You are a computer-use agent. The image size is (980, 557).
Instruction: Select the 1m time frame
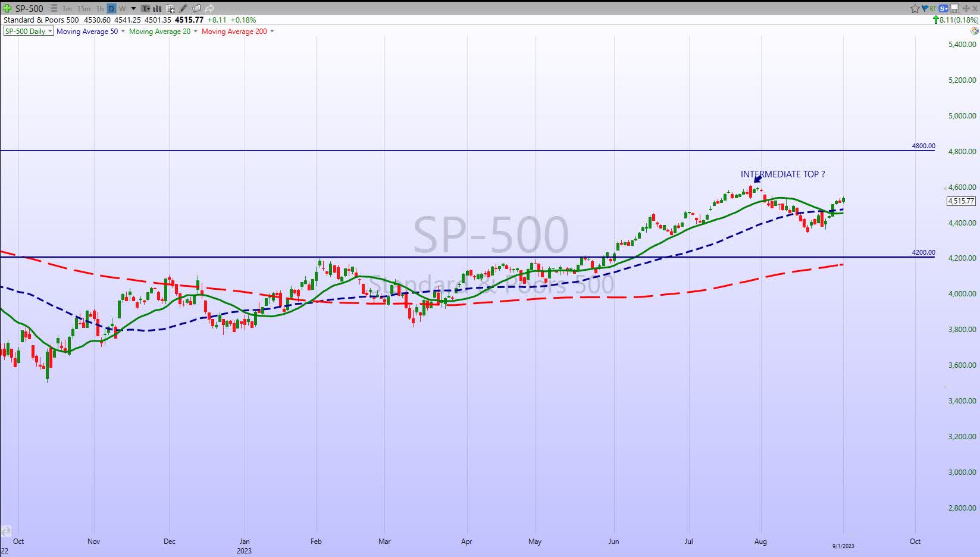(x=67, y=9)
